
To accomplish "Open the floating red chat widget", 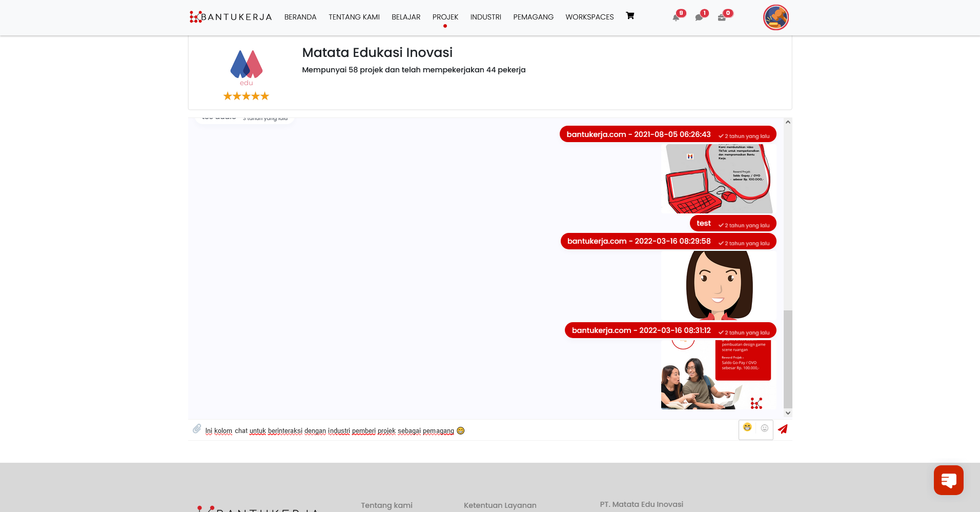I will point(948,480).
